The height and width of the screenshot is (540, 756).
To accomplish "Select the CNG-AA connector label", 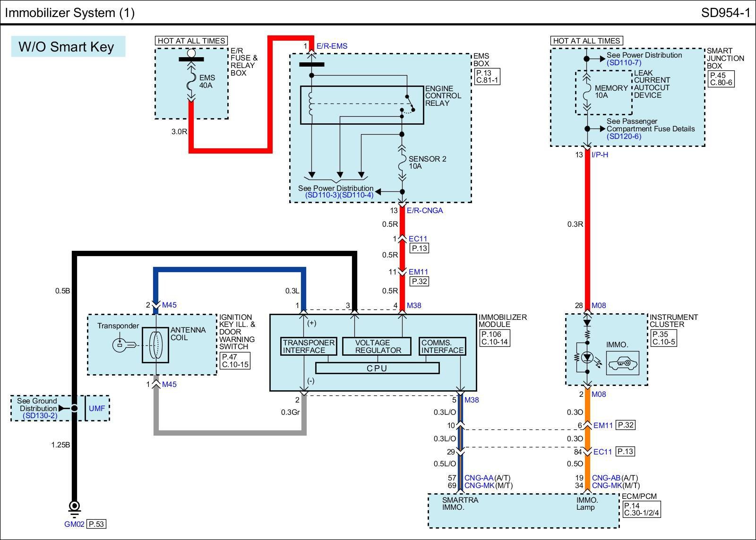I will click(x=479, y=478).
